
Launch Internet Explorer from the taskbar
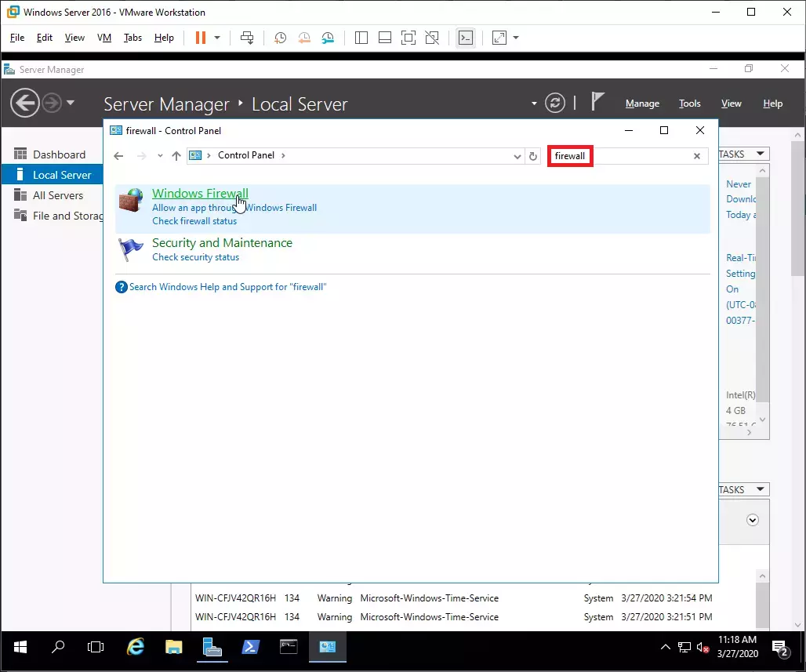(x=136, y=647)
